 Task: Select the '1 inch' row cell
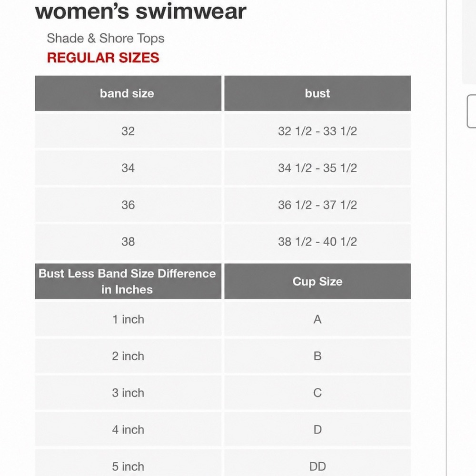pos(128,319)
